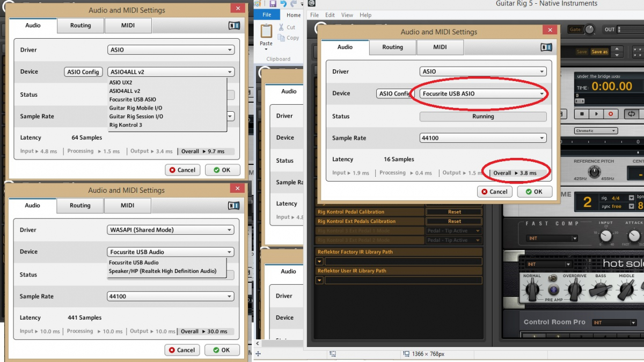644x362 pixels.
Task: Click the NI logo in top-left settings dialog
Action: click(234, 25)
